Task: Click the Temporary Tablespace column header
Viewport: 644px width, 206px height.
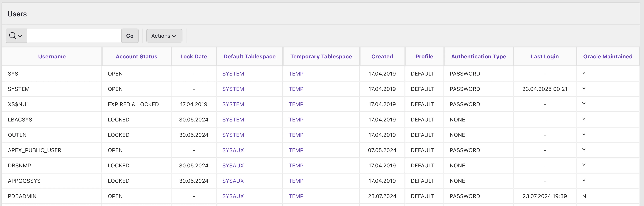Action: pyautogui.click(x=321, y=57)
